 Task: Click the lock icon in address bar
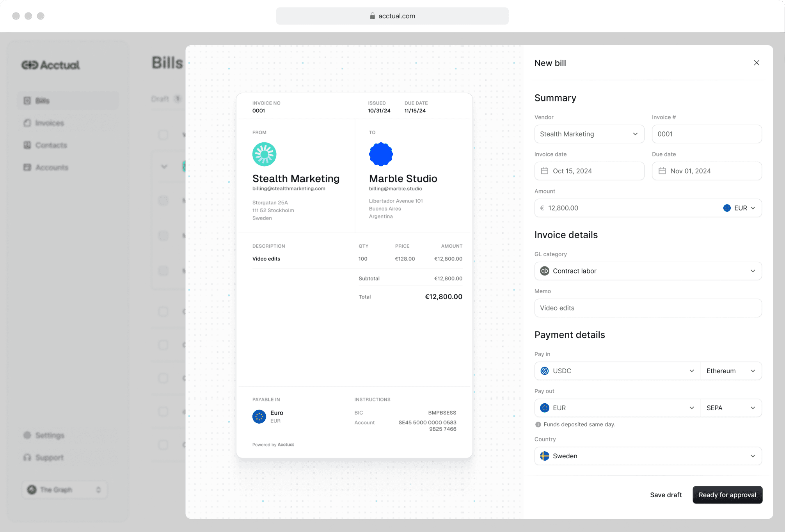(372, 16)
